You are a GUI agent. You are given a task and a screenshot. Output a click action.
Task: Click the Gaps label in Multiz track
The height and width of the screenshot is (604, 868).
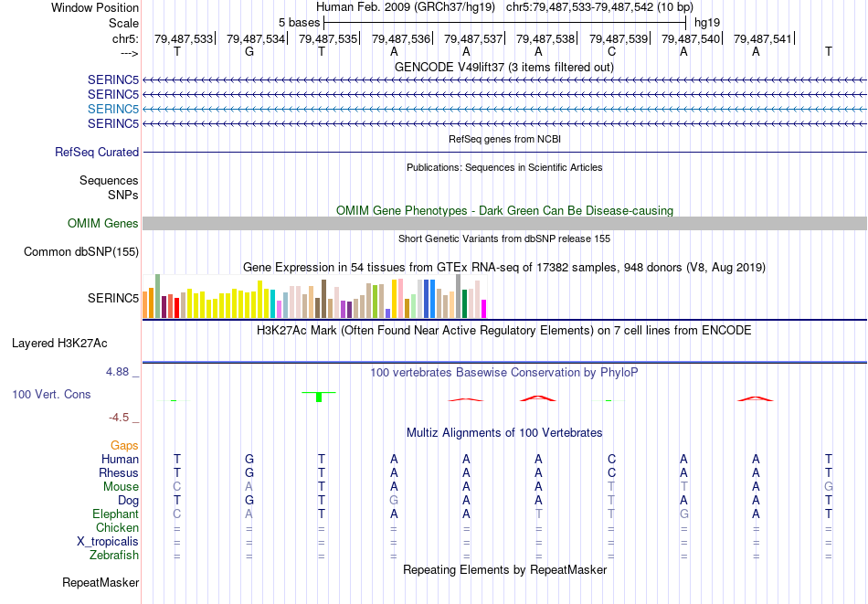pyautogui.click(x=124, y=446)
